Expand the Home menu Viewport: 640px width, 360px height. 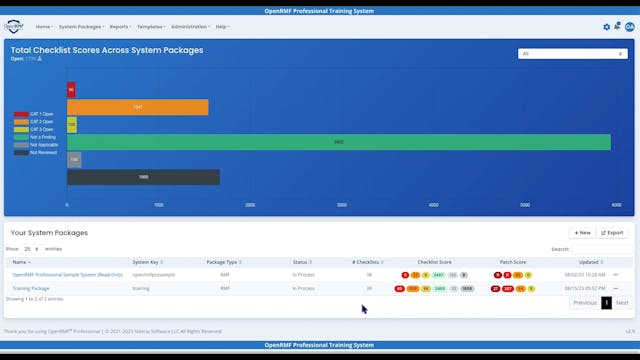(44, 27)
